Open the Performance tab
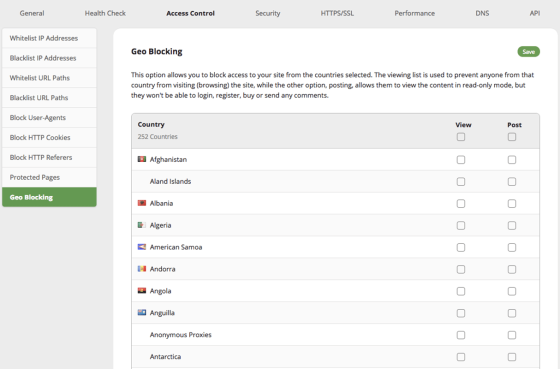This screenshot has width=560, height=369. click(415, 13)
